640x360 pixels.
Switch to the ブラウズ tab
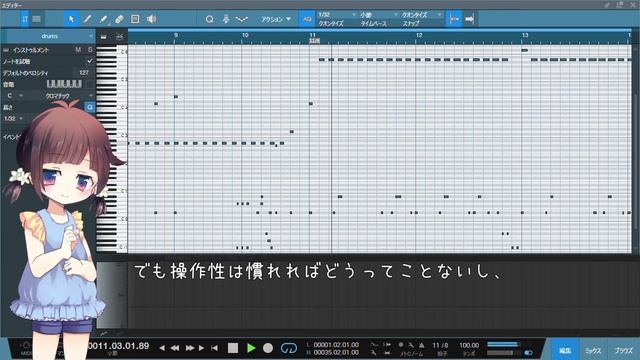(x=623, y=351)
